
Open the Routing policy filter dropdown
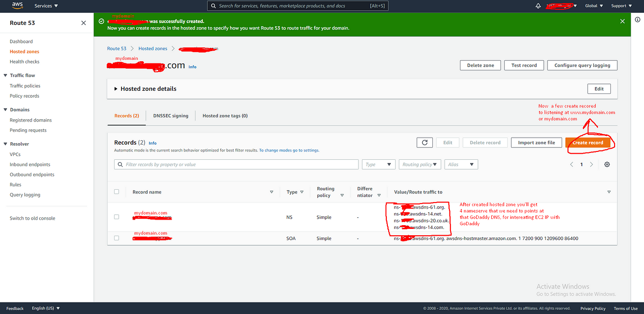[420, 164]
